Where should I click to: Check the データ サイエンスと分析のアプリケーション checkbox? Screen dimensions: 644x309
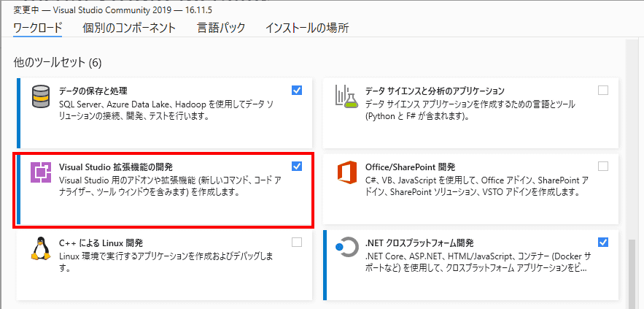tap(603, 90)
